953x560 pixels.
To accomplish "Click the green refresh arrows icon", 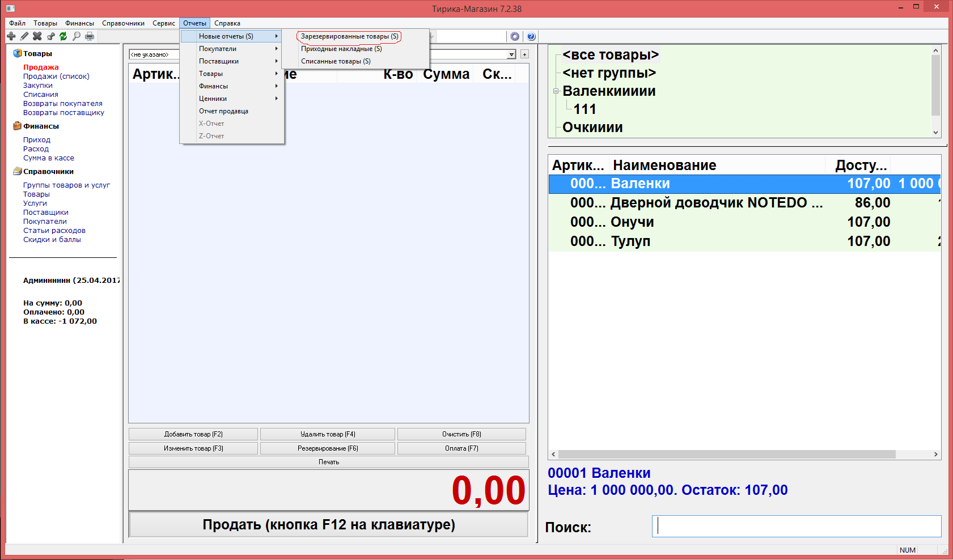I will (x=63, y=36).
